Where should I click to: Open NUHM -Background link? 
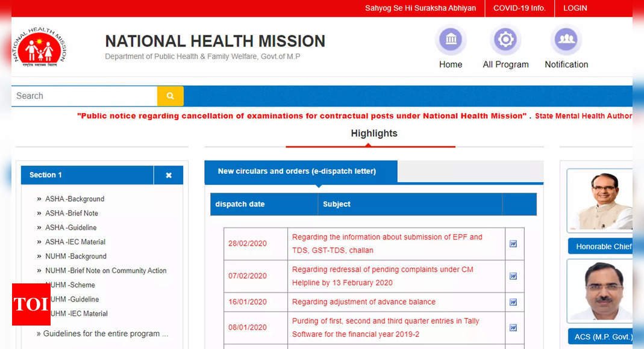pyautogui.click(x=75, y=256)
